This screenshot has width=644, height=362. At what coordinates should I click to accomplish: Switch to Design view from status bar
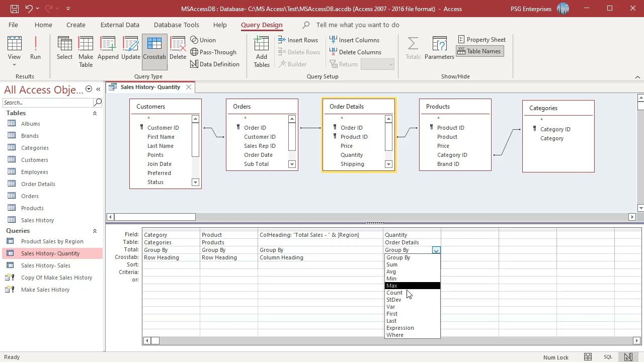[628, 357]
